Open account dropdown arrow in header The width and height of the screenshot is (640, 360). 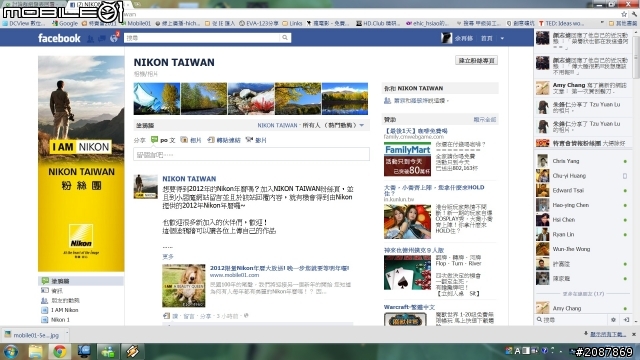pos(502,38)
